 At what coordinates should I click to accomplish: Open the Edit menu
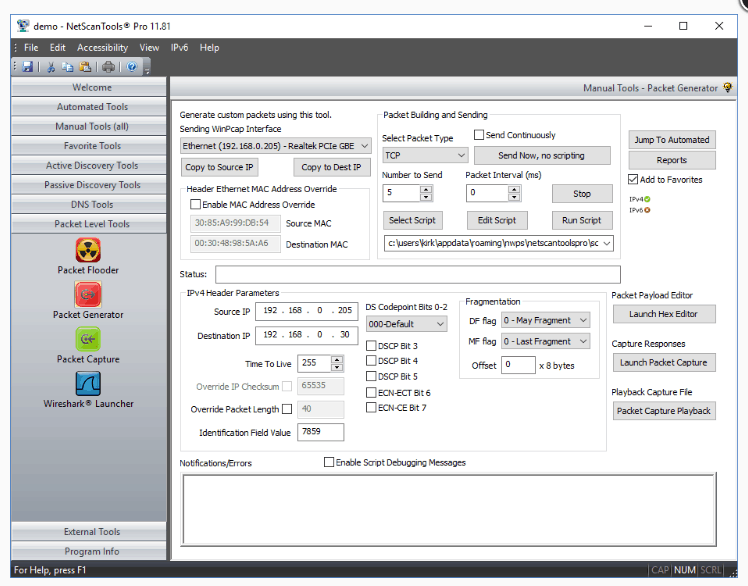click(x=57, y=48)
